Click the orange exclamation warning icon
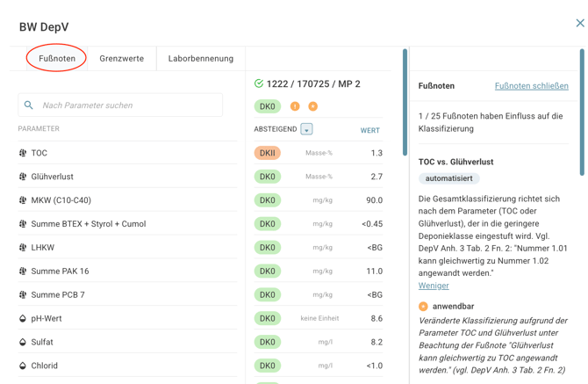Viewport: 588px width, 384px height. pos(295,106)
